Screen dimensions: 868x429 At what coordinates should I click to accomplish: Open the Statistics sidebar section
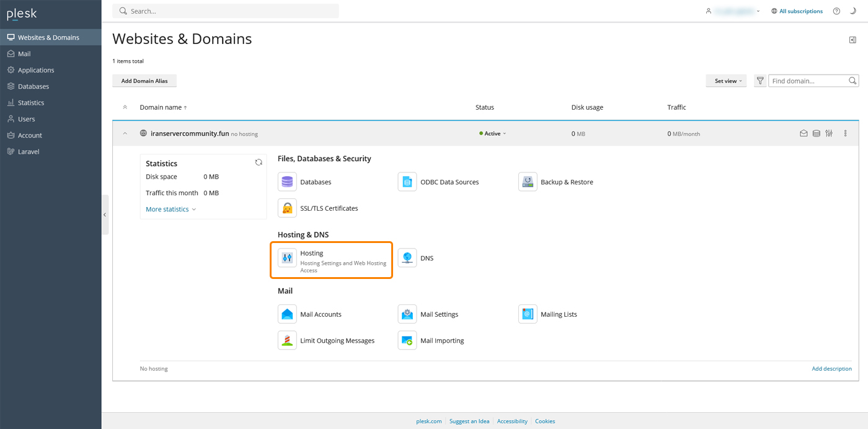tap(31, 102)
